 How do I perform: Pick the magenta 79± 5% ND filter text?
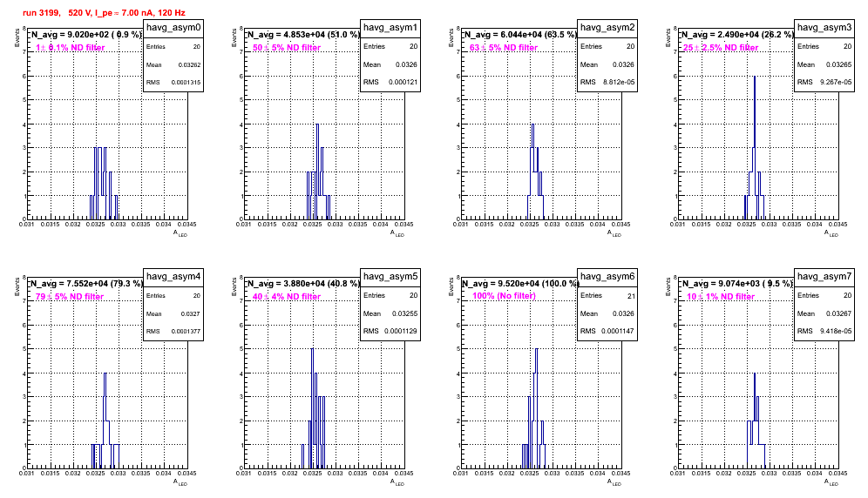70,297
